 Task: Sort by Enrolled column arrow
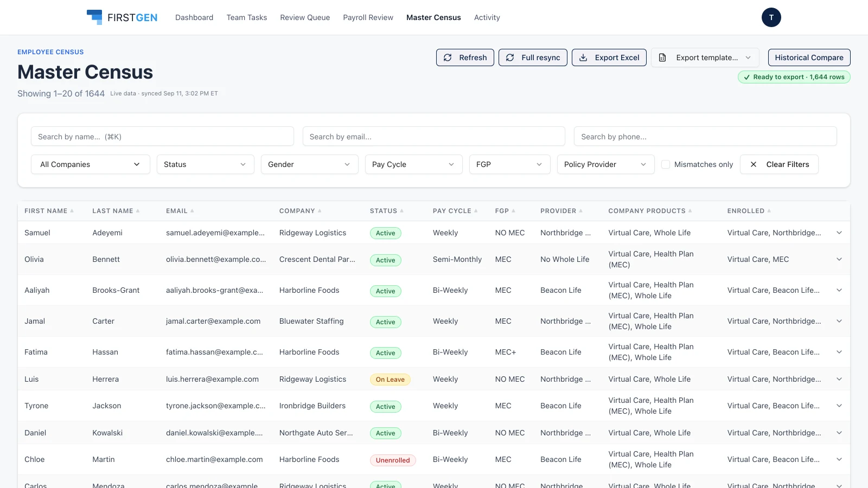coord(769,211)
